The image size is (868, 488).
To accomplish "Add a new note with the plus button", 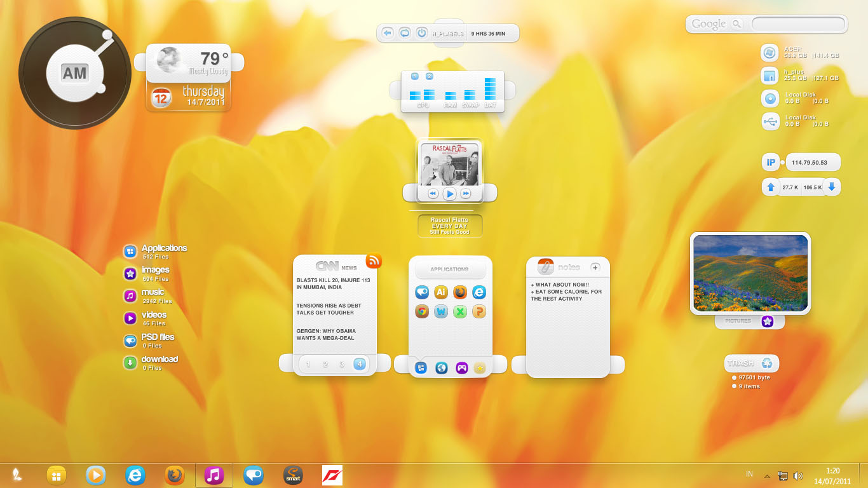I will pyautogui.click(x=595, y=266).
